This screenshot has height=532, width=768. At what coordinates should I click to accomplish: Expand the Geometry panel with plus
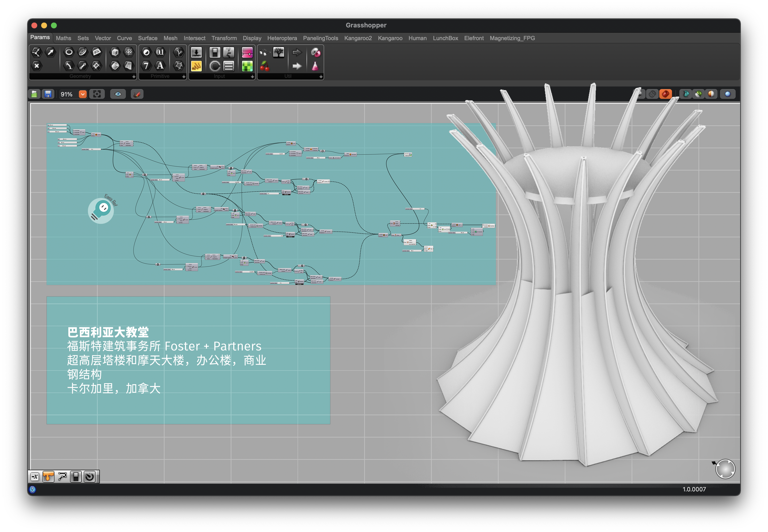coord(134,77)
